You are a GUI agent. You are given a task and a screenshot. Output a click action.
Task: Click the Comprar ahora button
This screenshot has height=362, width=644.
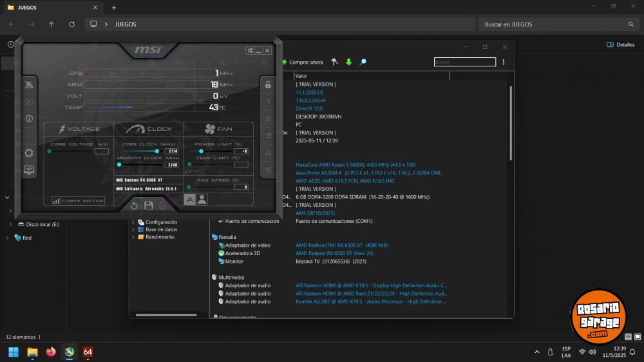303,62
